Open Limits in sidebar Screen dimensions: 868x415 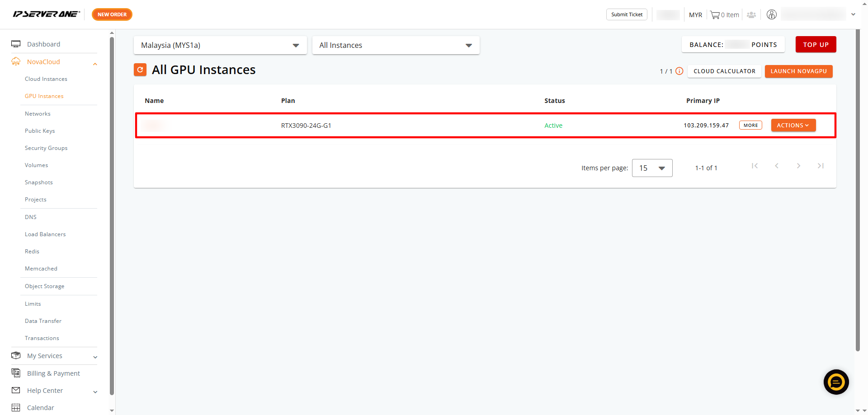point(33,303)
